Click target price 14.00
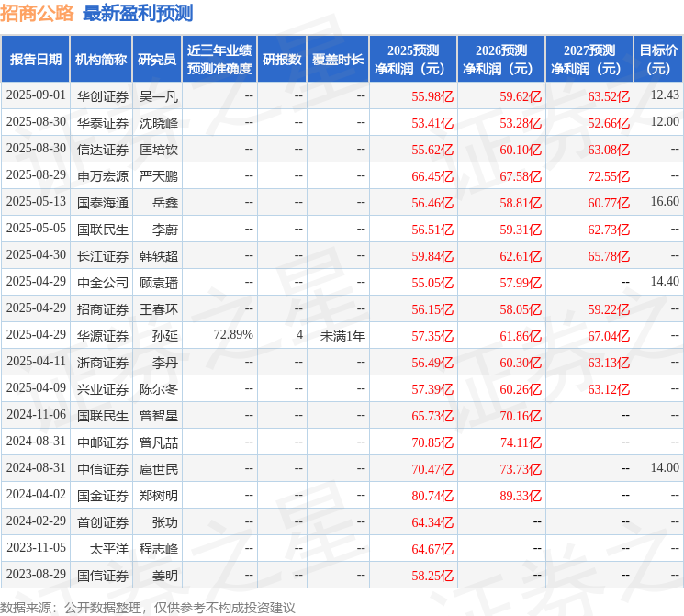The image size is (684, 616). tap(665, 467)
